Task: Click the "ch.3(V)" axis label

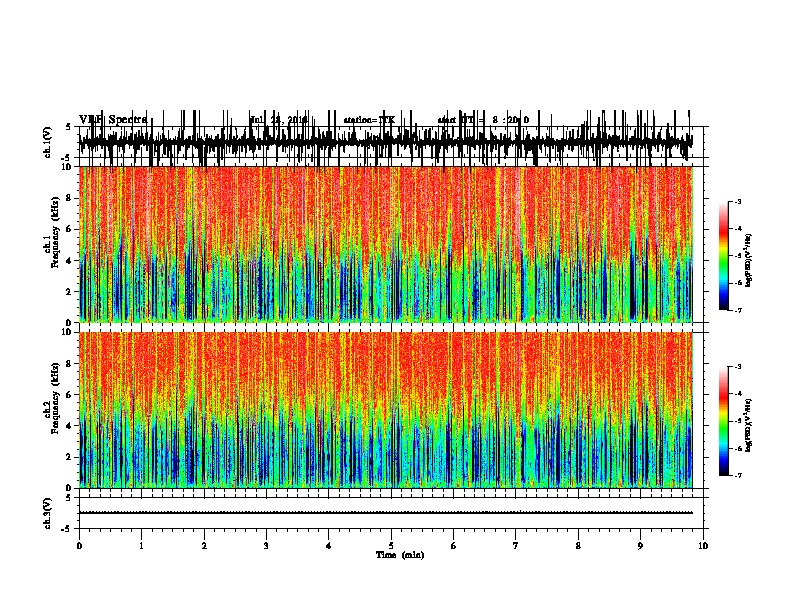Action: pos(48,513)
